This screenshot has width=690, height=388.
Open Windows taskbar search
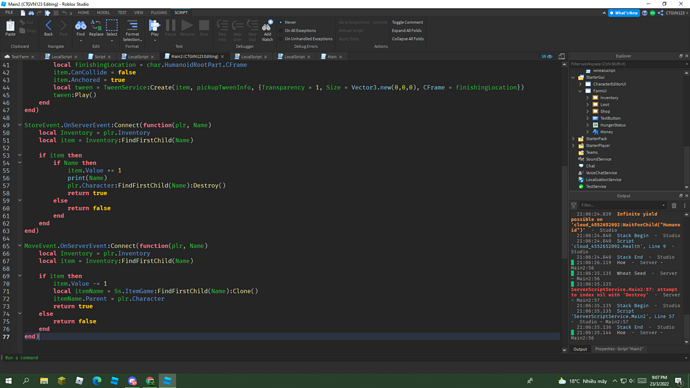click(x=26, y=381)
